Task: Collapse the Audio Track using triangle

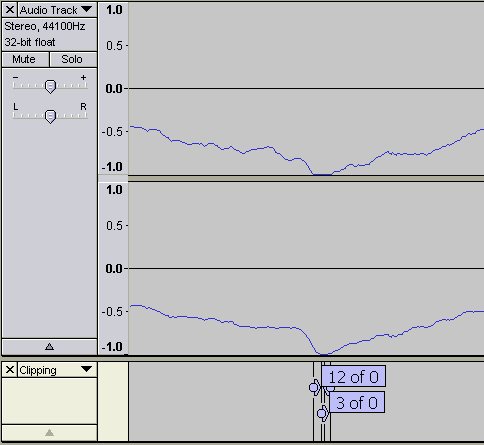Action: (x=49, y=347)
